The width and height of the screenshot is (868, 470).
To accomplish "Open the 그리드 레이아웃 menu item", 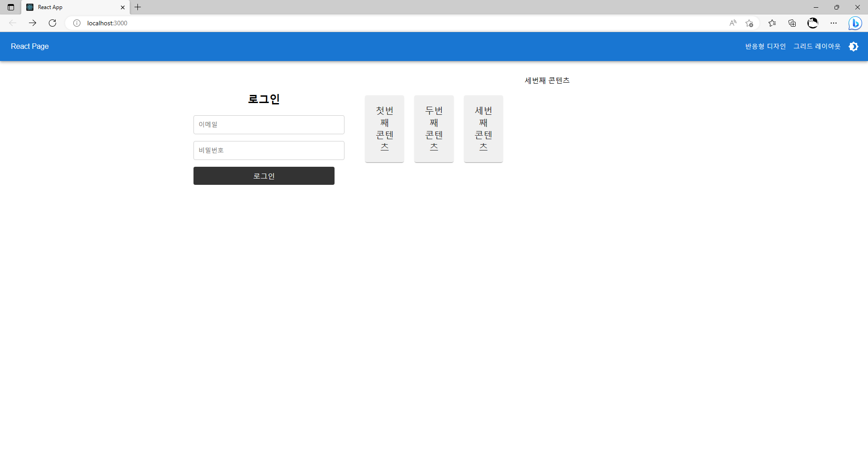I will 817,47.
